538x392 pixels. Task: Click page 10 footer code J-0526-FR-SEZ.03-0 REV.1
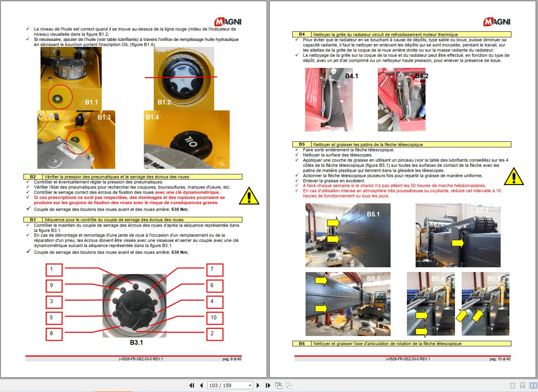tap(408, 359)
